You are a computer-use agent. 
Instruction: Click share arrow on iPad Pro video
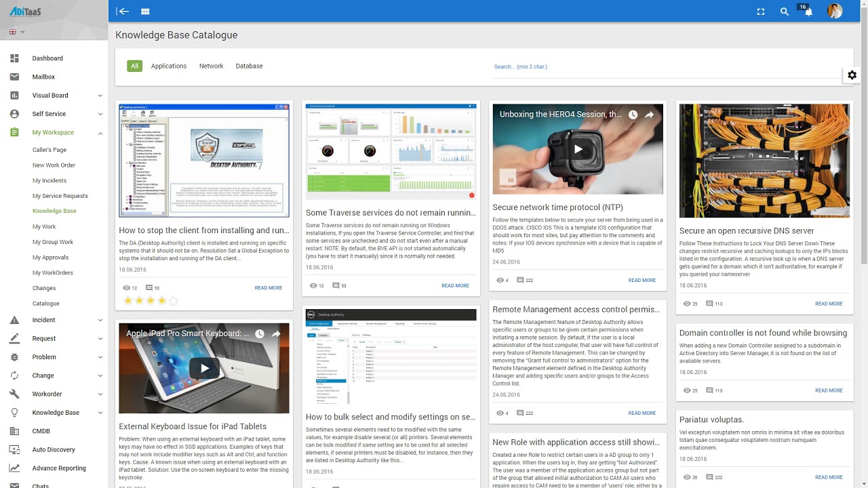276,333
